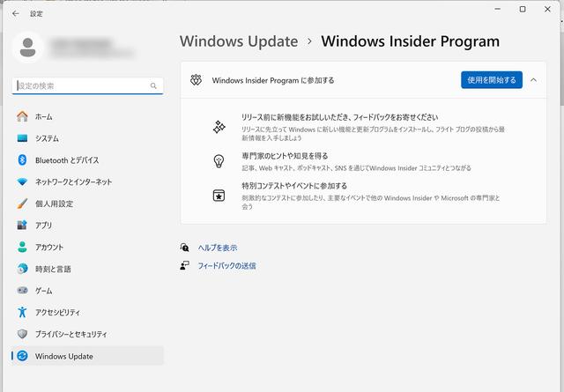564x392 pixels.
Task: Close the 設定 window
Action: click(x=547, y=9)
